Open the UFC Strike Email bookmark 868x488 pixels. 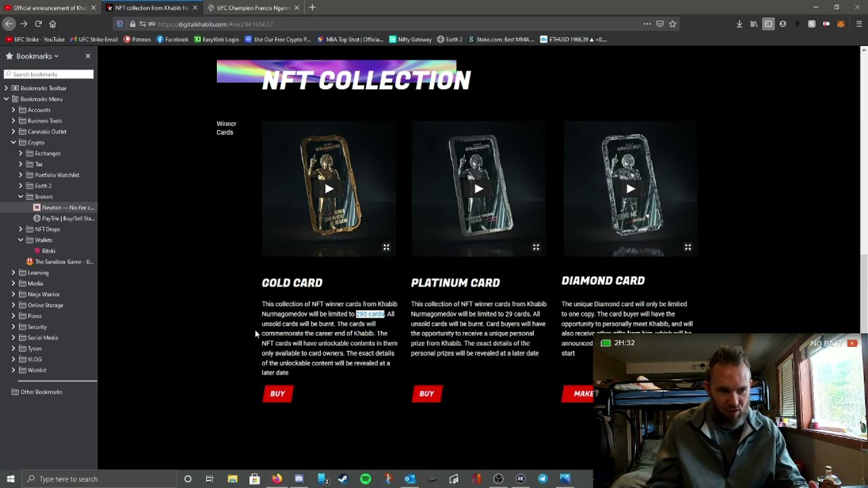pos(93,39)
